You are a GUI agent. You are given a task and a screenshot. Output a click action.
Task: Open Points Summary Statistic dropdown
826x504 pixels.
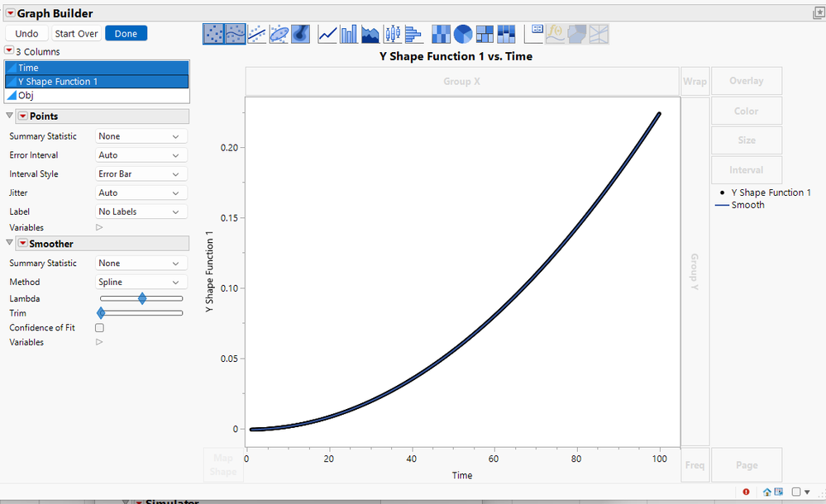coord(141,136)
